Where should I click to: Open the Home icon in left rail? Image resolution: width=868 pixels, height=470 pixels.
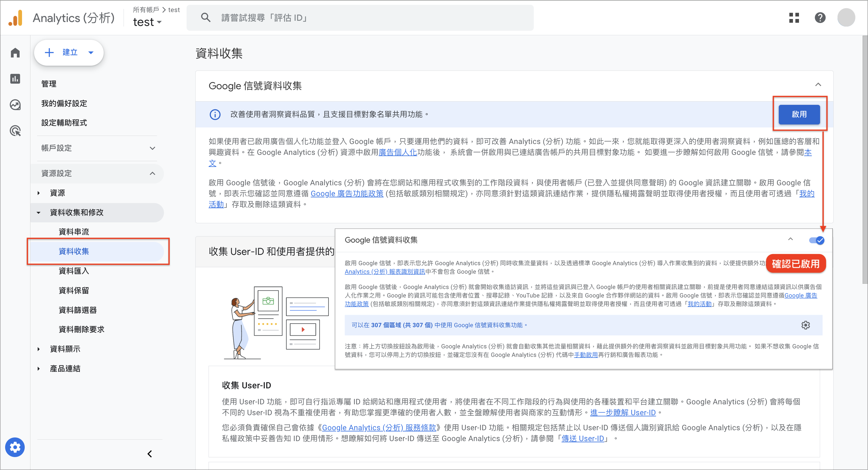coord(15,52)
